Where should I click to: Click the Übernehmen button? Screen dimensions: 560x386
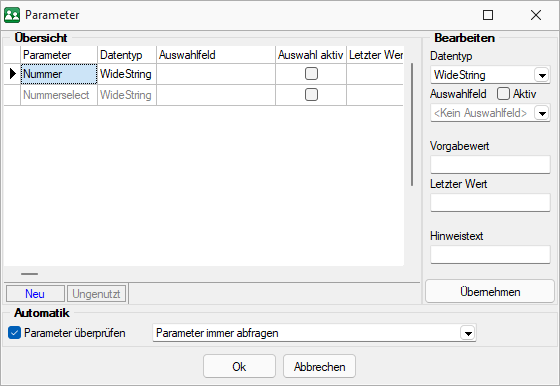pyautogui.click(x=490, y=292)
